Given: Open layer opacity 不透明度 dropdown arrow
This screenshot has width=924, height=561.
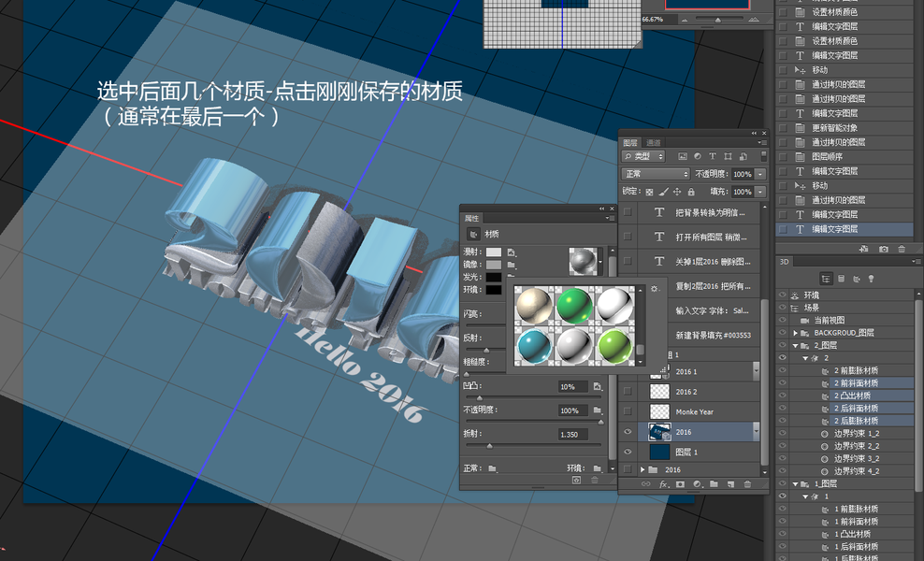Looking at the screenshot, I should 760,174.
